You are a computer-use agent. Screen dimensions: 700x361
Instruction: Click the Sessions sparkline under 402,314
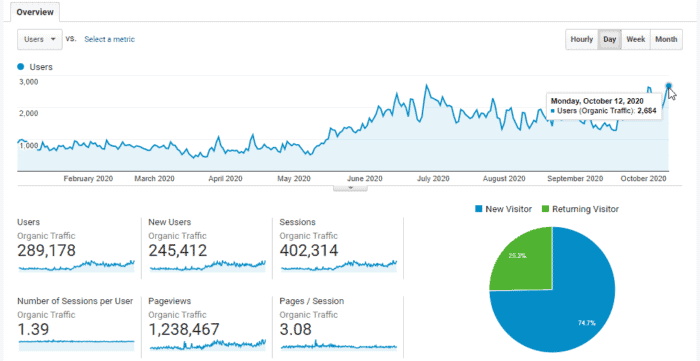[339, 265]
